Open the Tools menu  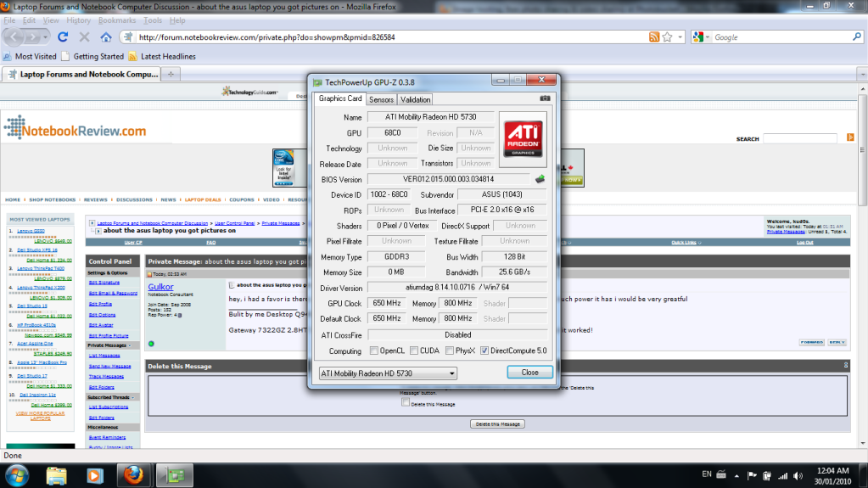coord(152,20)
